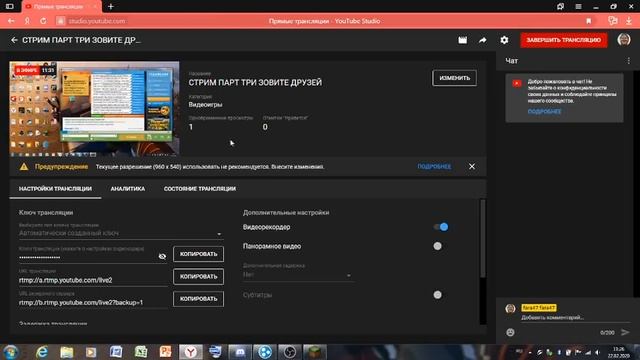Toggle the Панорамное видео switch
640x360 pixels.
[x=438, y=246]
